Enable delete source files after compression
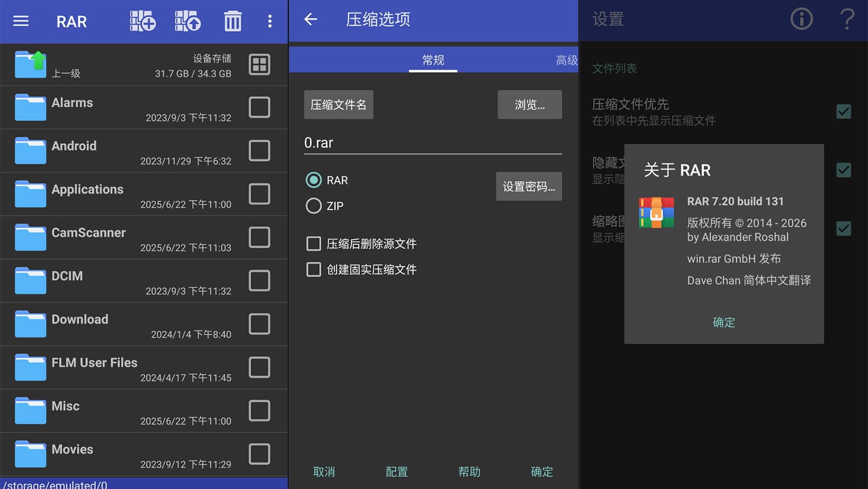This screenshot has height=489, width=868. coord(314,244)
